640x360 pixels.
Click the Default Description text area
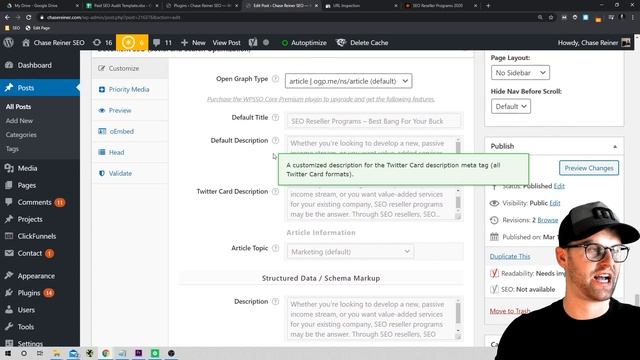(x=374, y=146)
